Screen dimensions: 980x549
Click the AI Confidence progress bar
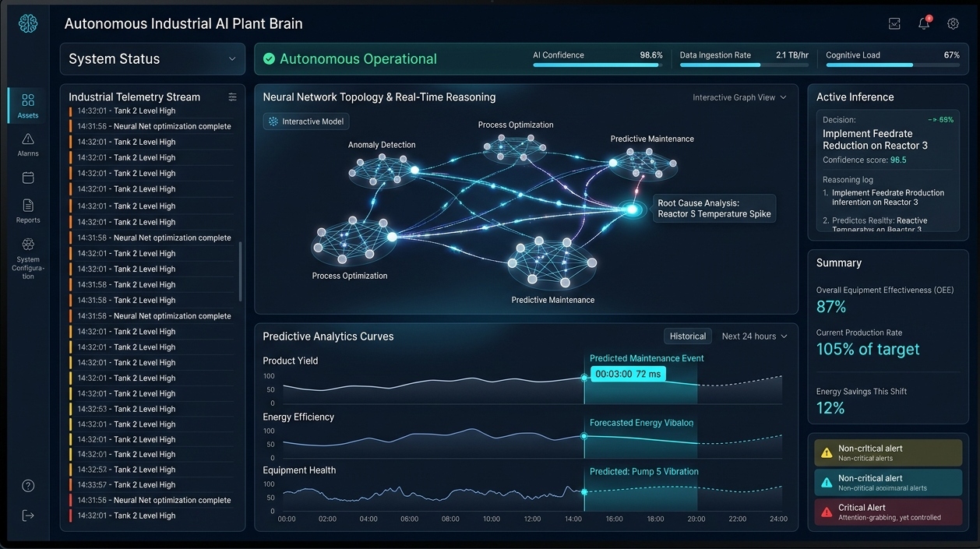pos(598,65)
